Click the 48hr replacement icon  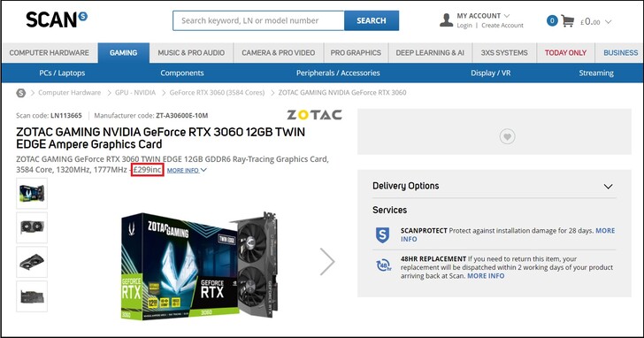pyautogui.click(x=384, y=265)
